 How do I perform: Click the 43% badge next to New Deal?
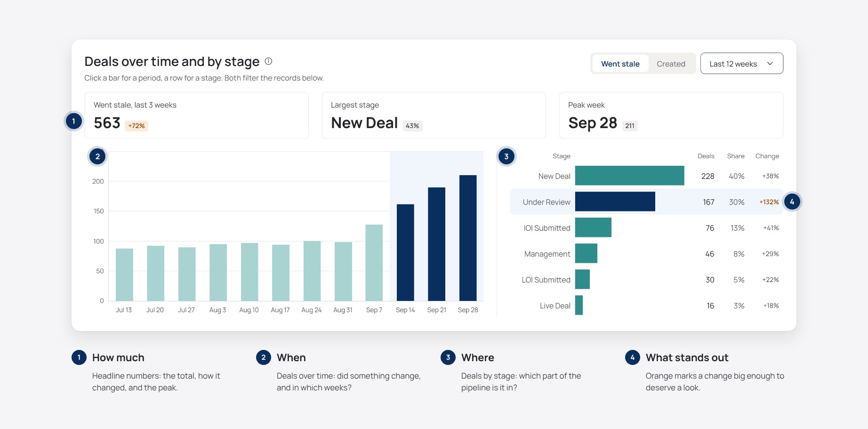click(x=412, y=126)
